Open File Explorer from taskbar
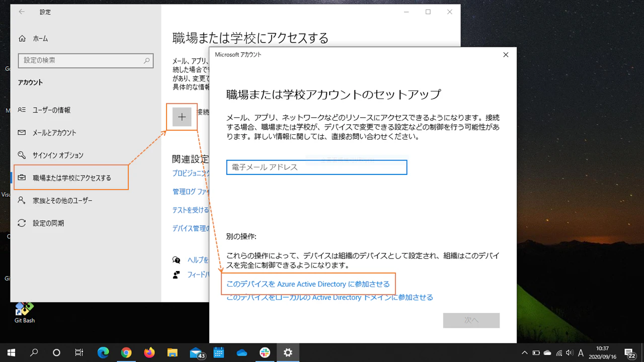Screen dimensions: 644x362 click(173, 352)
